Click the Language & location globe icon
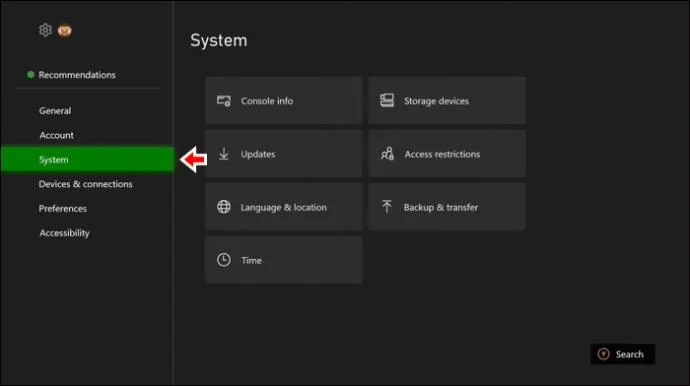The image size is (690, 386). (224, 206)
